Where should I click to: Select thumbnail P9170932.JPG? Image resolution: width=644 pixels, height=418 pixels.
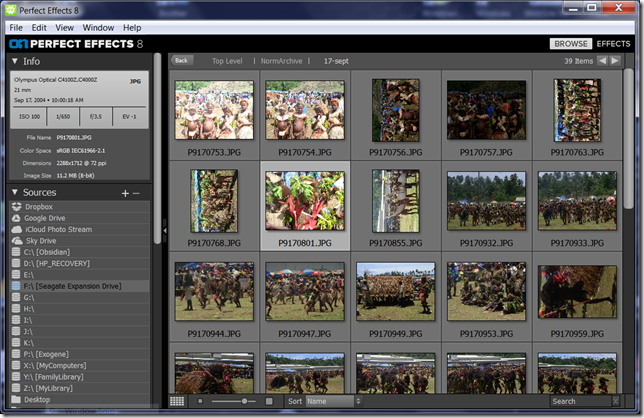pyautogui.click(x=486, y=201)
